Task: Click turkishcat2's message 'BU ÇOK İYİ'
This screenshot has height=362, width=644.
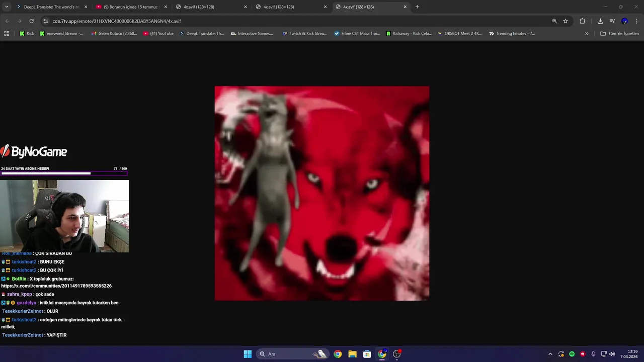Action: pyautogui.click(x=51, y=270)
